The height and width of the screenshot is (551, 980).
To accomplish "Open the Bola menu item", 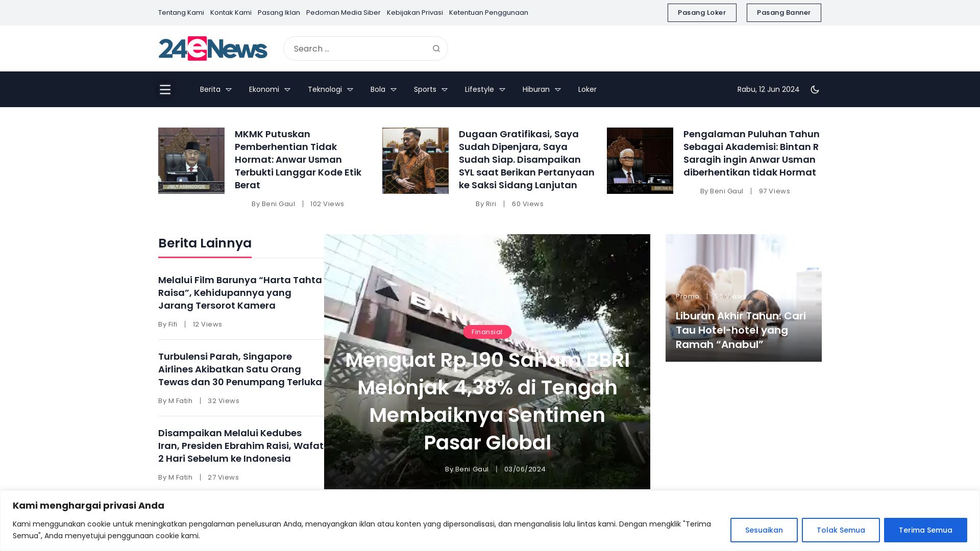I will pos(378,89).
